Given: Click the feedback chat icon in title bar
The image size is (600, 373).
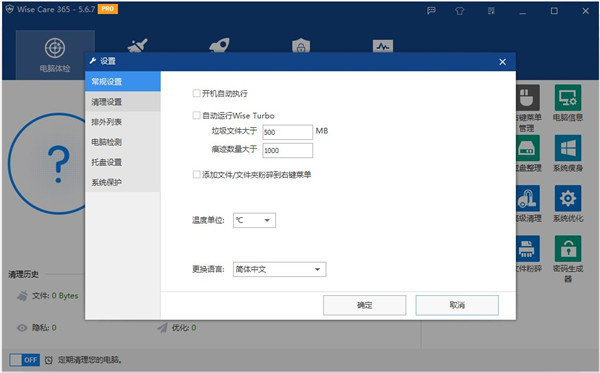Looking at the screenshot, I should (431, 11).
